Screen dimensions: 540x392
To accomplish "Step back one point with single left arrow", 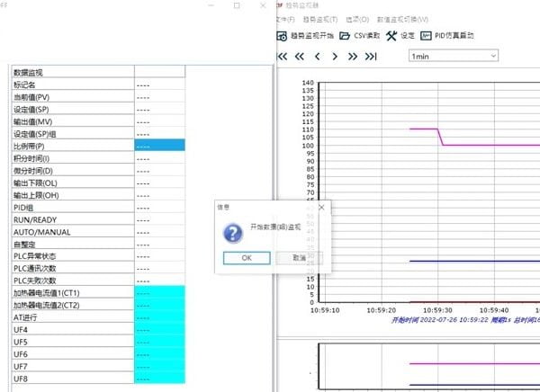I will click(317, 56).
